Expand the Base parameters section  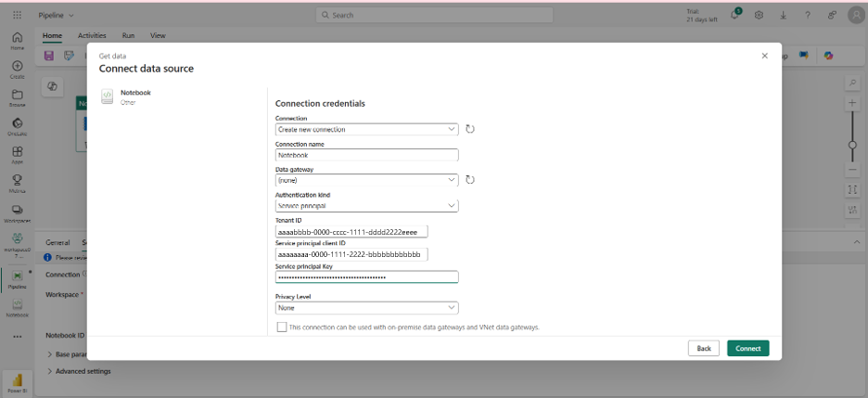pyautogui.click(x=68, y=353)
